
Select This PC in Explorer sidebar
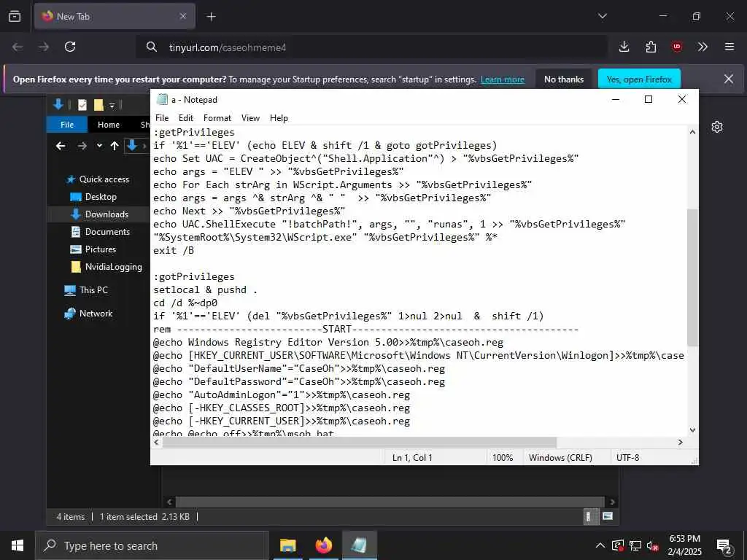point(86,290)
